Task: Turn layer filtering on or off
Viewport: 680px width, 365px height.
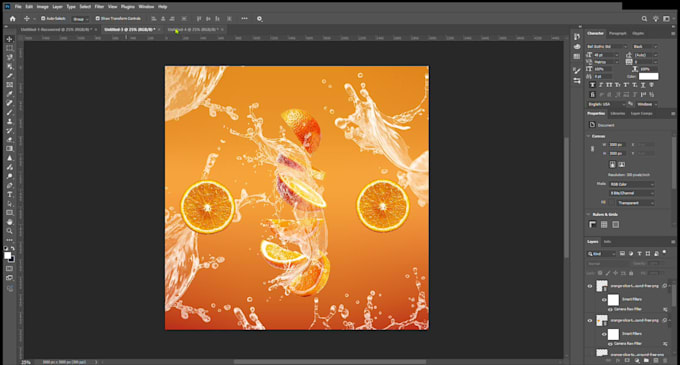Action: click(664, 253)
